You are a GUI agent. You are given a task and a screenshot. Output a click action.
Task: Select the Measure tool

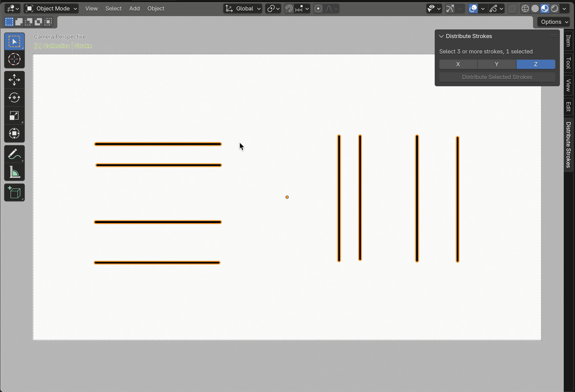14,172
